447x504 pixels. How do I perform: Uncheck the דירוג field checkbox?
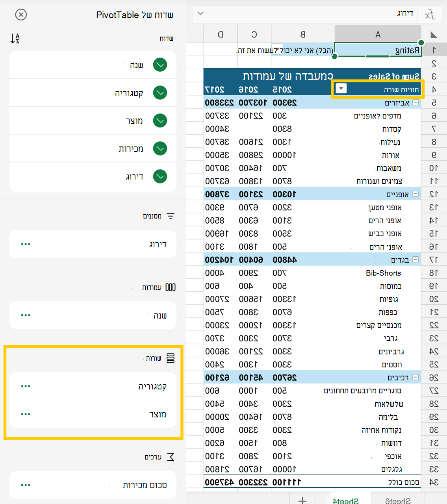(160, 176)
